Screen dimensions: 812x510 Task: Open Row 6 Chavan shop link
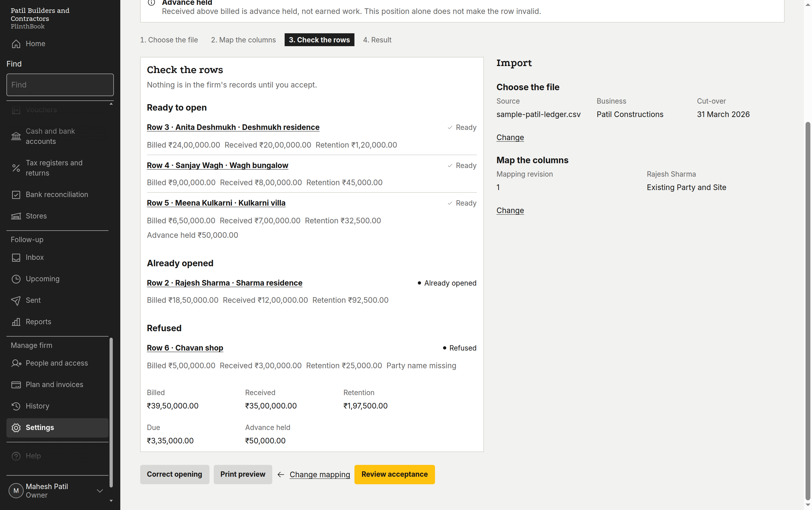(185, 348)
